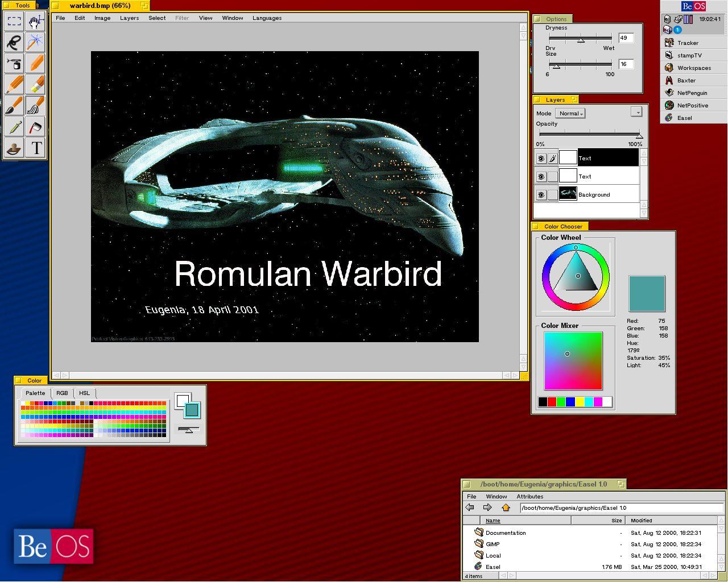This screenshot has width=728, height=582.
Task: Select the paint bucket fill tool
Action: [x=35, y=127]
